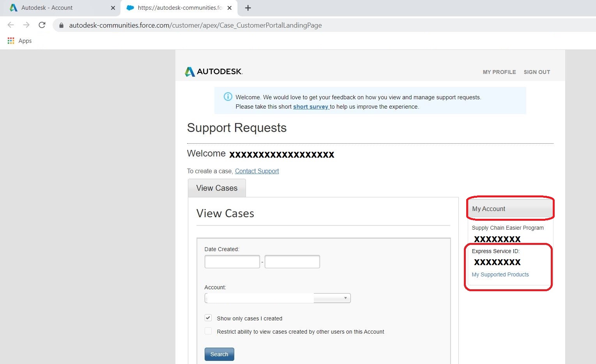
Task: Click the Autodesk logo
Action: click(x=213, y=71)
